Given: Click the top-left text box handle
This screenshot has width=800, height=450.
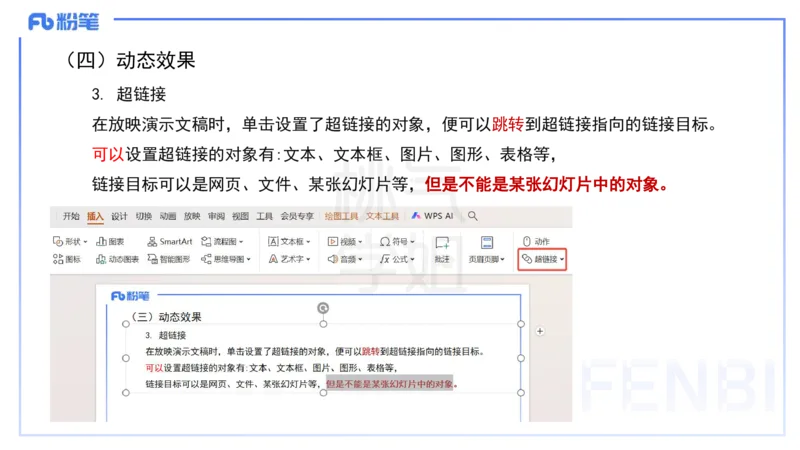Looking at the screenshot, I should click(126, 324).
